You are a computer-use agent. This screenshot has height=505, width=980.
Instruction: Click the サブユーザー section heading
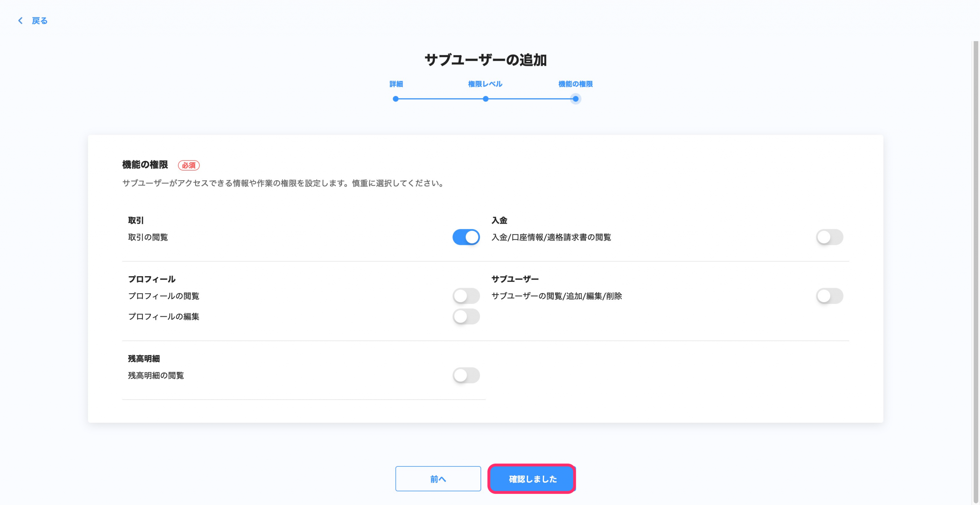click(515, 279)
